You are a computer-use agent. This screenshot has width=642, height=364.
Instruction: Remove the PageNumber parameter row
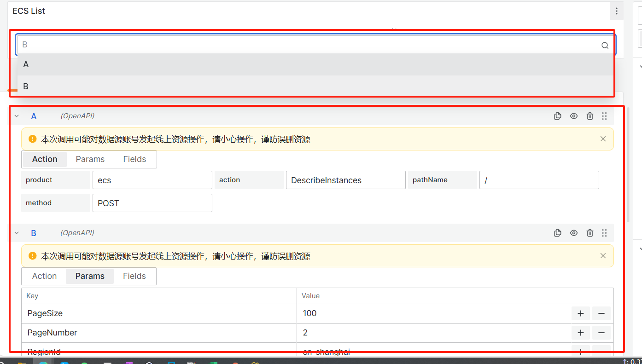[x=601, y=333]
